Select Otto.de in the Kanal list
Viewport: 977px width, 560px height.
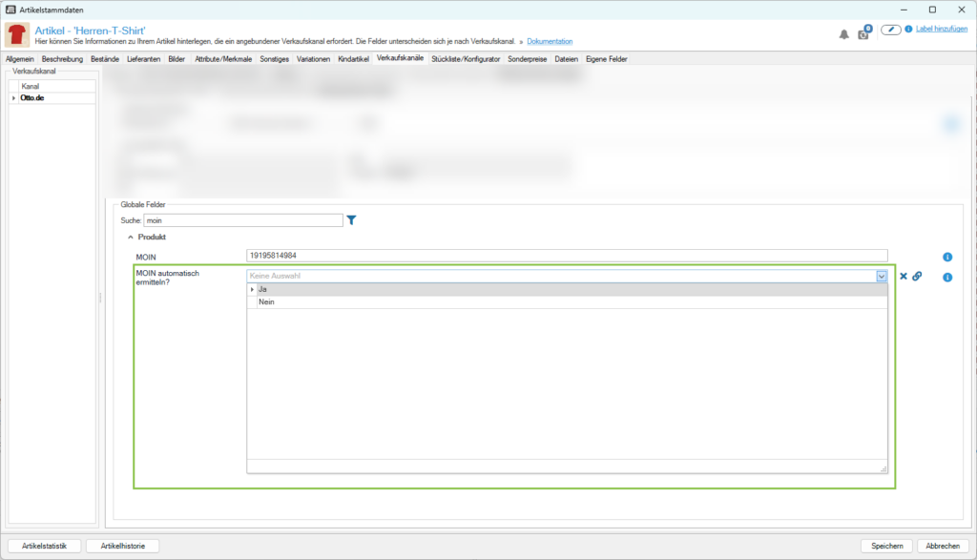point(33,98)
